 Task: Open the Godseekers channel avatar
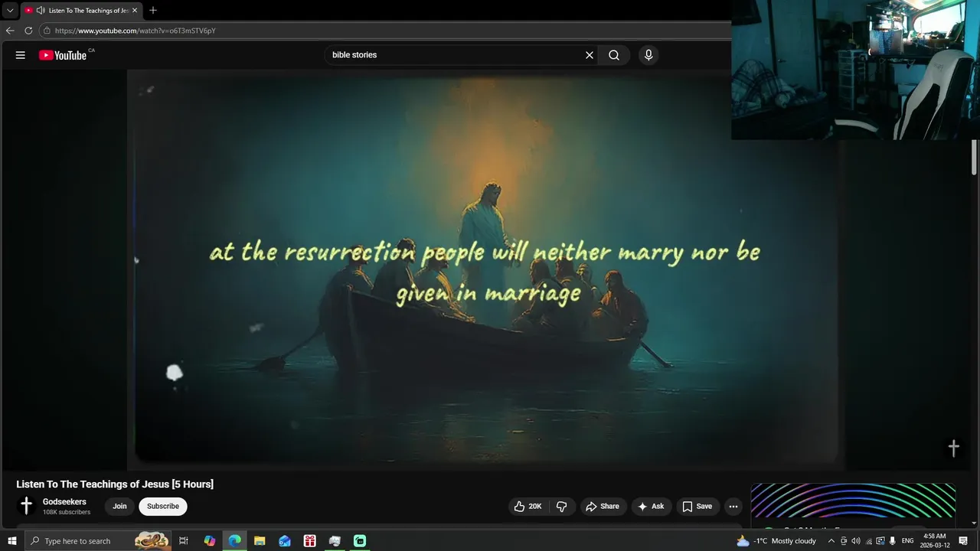point(27,506)
